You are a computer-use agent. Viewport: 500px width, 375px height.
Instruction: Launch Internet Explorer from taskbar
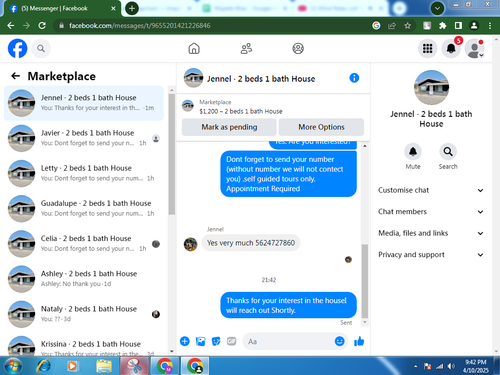(44, 366)
